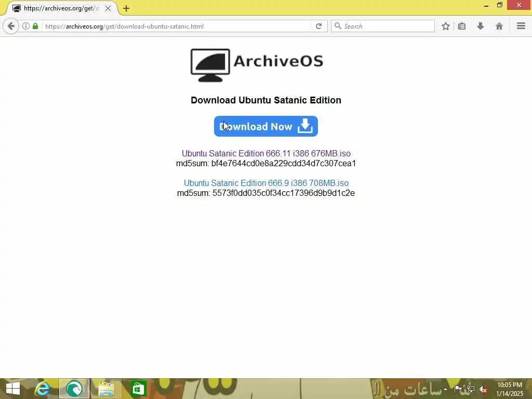The height and width of the screenshot is (399, 532).
Task: Open Action Center flag tray icon
Action: [458, 389]
